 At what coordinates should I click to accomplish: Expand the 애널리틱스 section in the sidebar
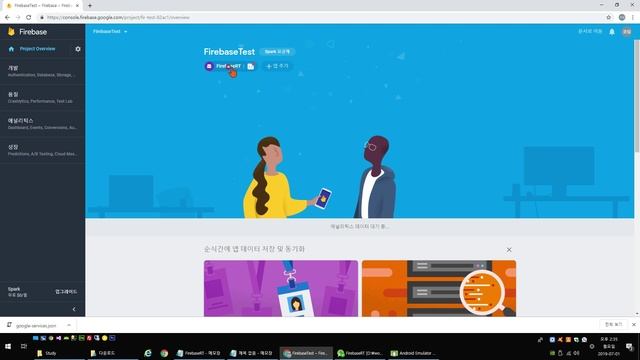[42, 124]
